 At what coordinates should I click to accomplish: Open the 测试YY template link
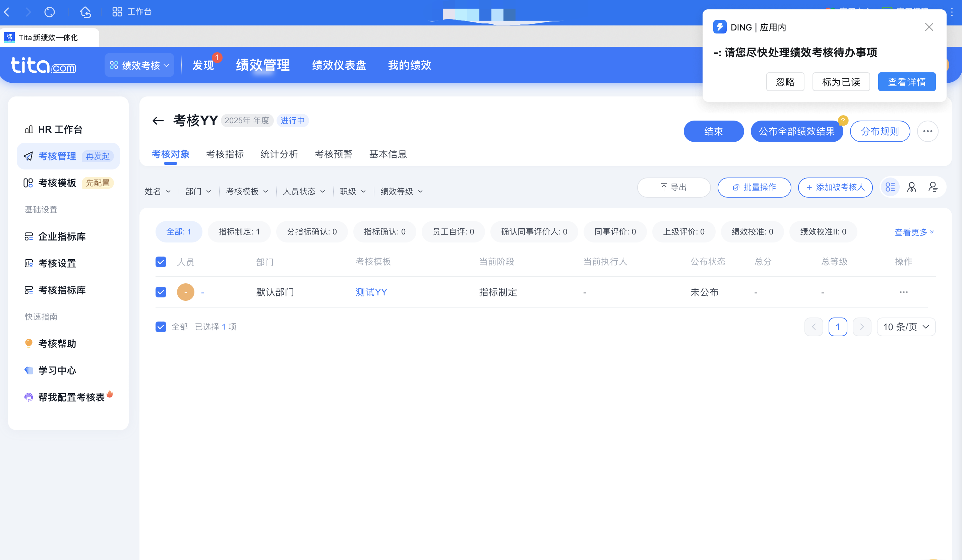click(x=371, y=292)
